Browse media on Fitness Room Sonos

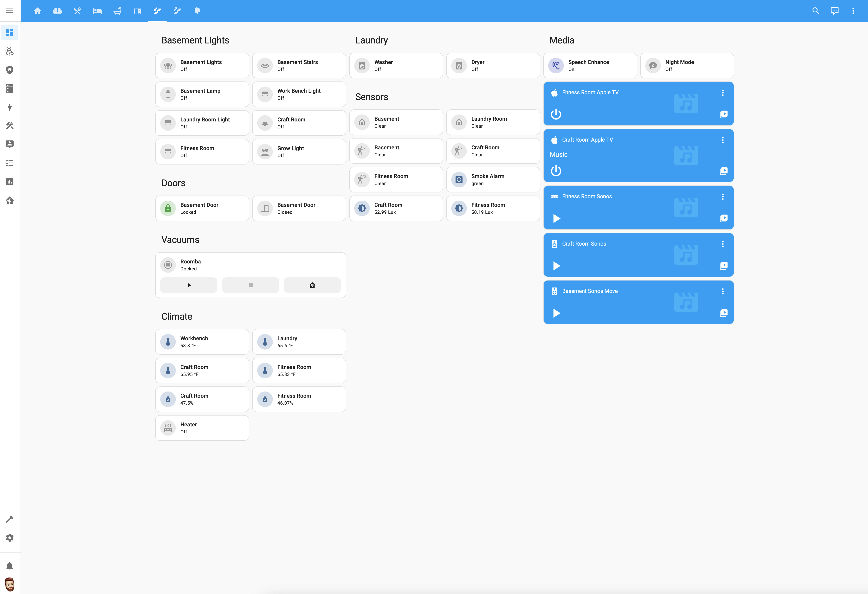coord(723,218)
